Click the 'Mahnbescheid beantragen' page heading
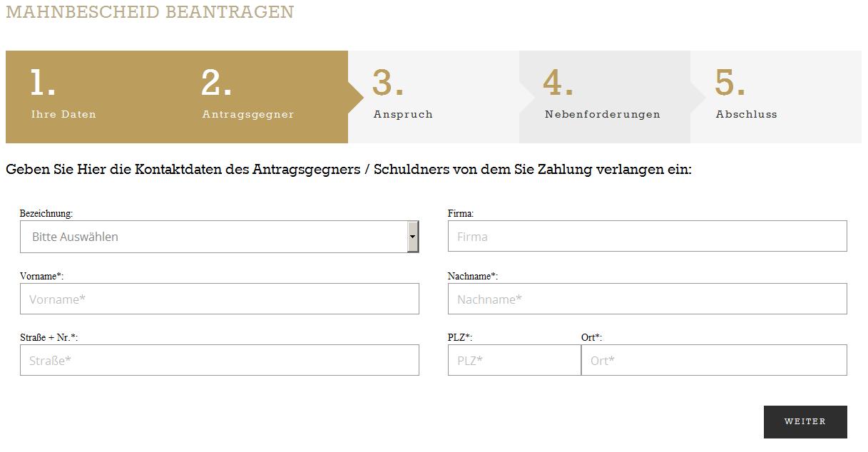868x452 pixels. (150, 12)
